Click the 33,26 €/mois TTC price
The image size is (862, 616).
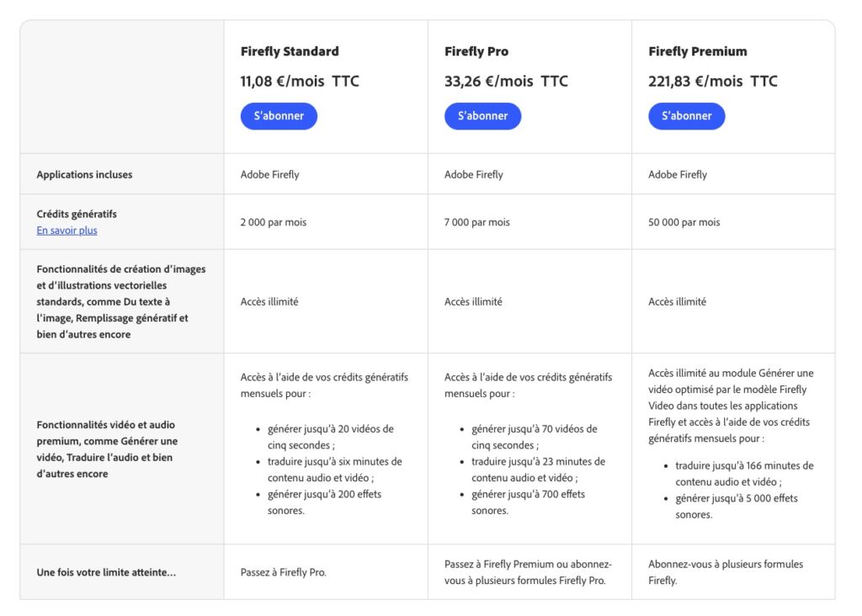tap(506, 82)
